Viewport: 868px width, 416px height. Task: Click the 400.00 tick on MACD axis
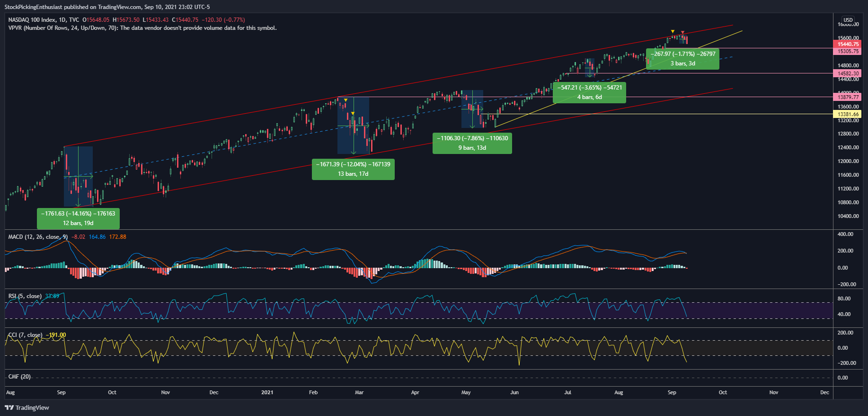[x=845, y=234]
